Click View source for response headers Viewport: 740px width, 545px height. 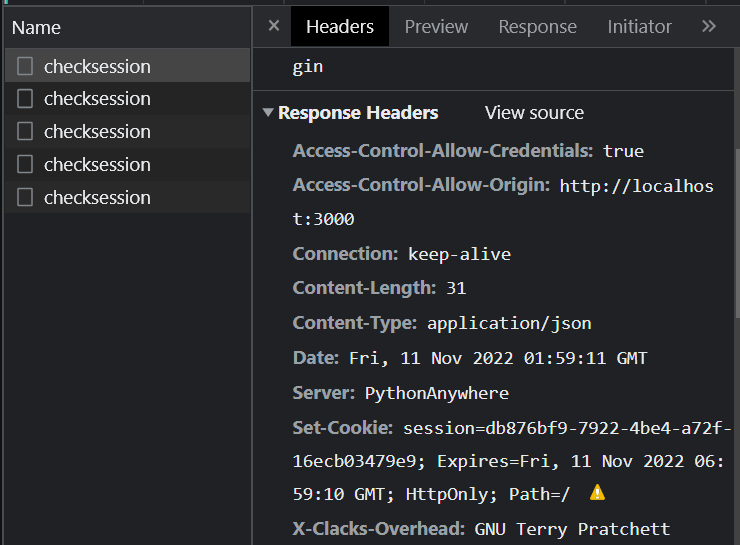pos(534,113)
